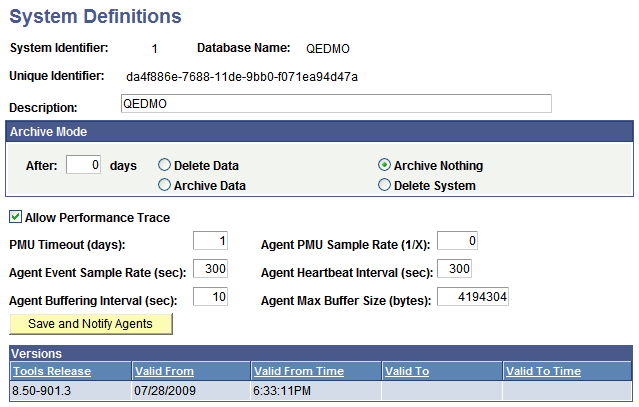Click the PMU Timeout days field
639x407 pixels.
click(210, 241)
